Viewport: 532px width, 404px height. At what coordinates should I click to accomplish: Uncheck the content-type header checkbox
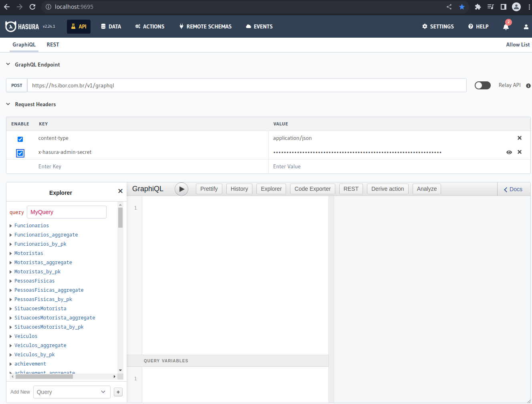20,139
